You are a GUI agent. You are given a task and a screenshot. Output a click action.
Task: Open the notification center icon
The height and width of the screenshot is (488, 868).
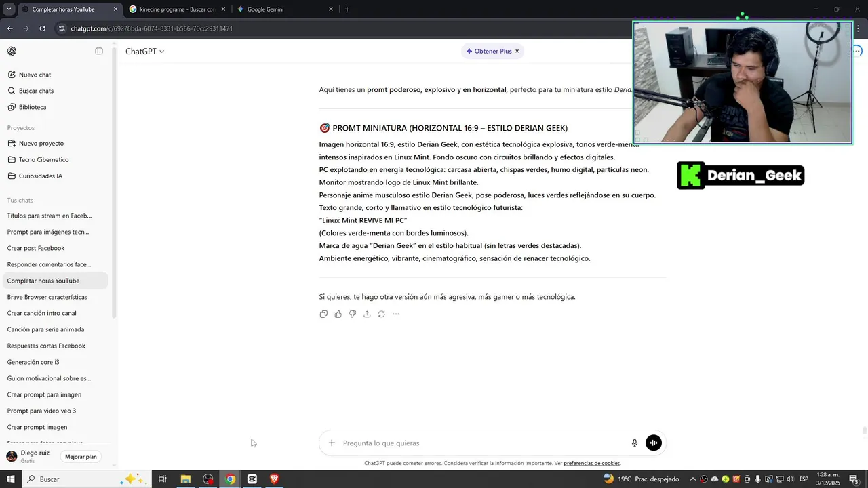[855, 479]
